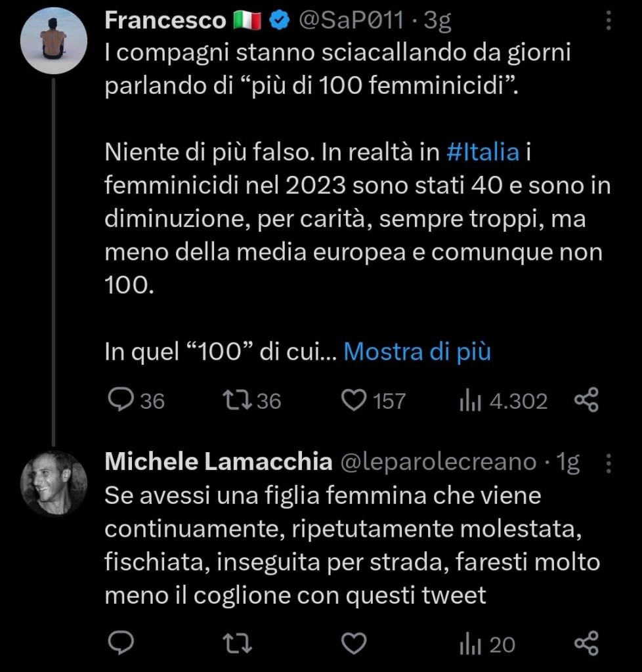The image size is (642, 672).
Task: Open the #Italia hashtag
Action: pos(482,153)
